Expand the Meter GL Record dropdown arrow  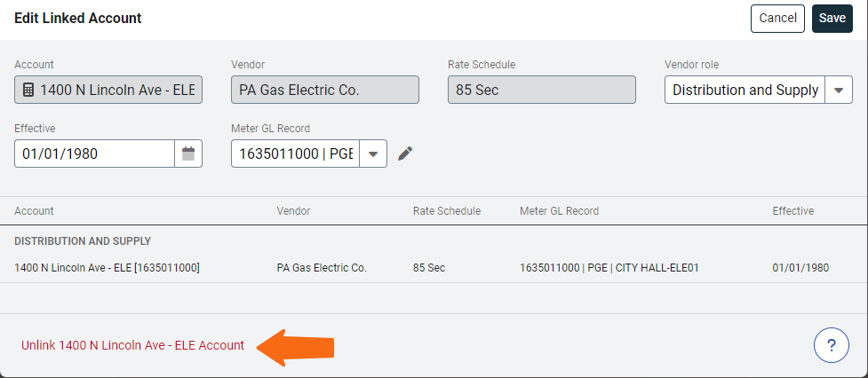(x=373, y=154)
